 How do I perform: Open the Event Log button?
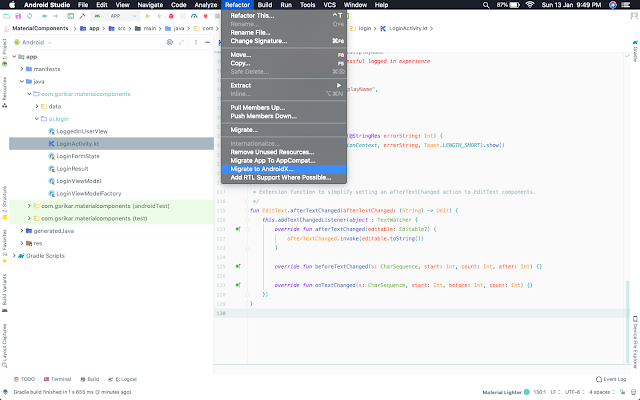(x=611, y=379)
